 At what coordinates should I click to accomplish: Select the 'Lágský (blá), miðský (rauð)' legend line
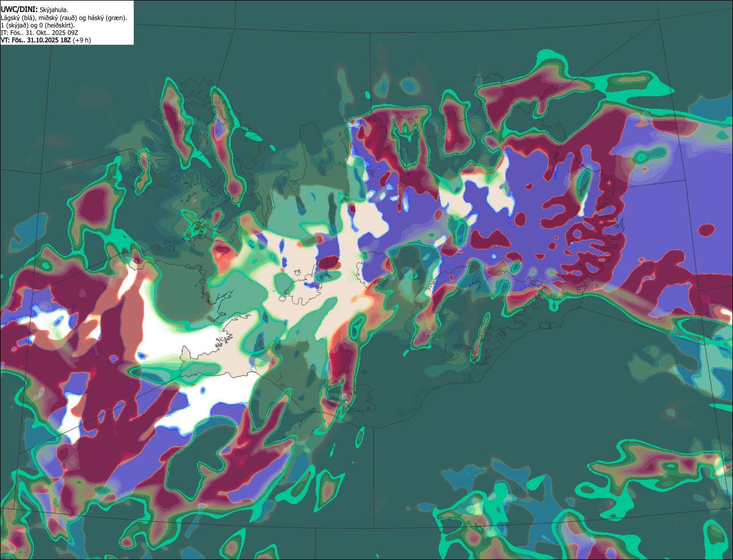click(x=64, y=18)
